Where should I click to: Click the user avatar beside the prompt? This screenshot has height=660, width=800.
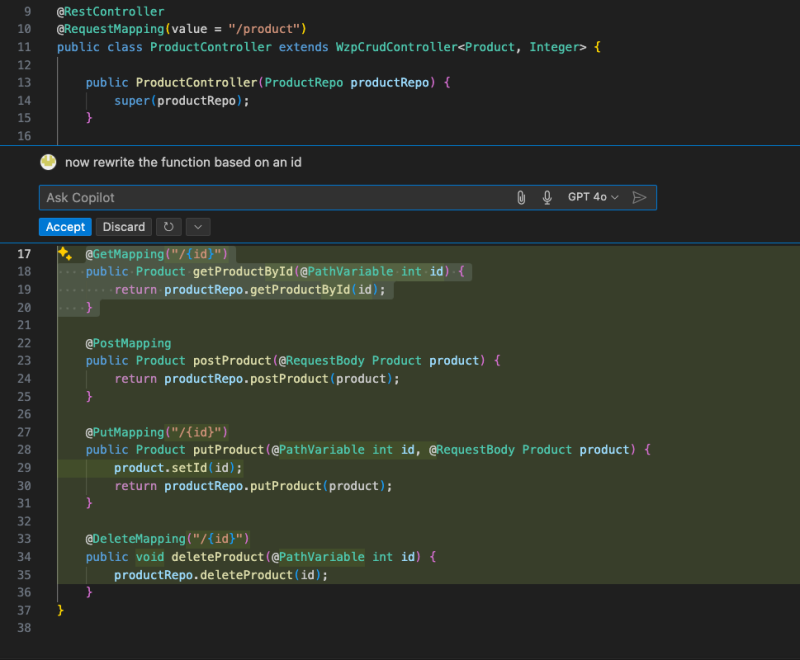point(48,162)
